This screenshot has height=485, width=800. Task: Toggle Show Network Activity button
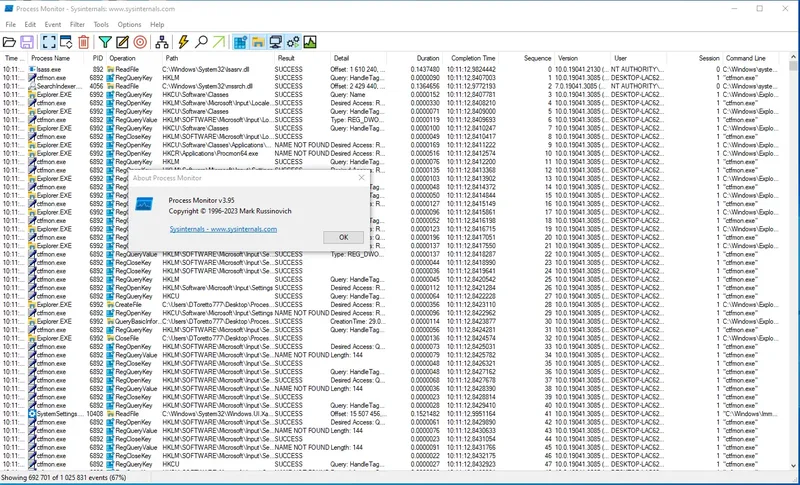pyautogui.click(x=276, y=42)
